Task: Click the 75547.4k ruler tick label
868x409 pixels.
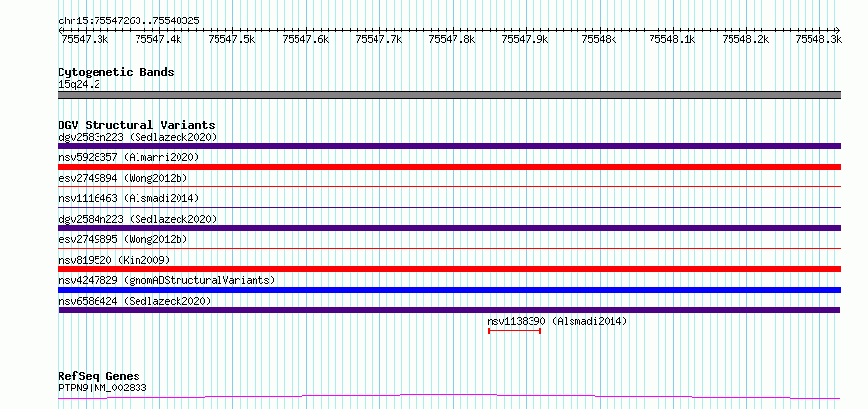Action: 158,39
